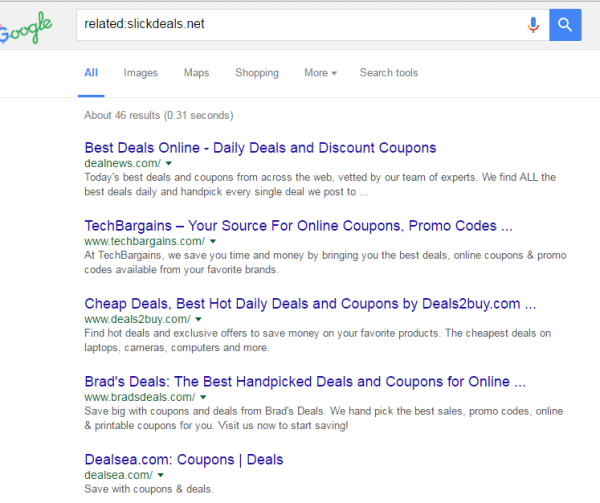
Task: Expand the dealnews.com URL dropdown arrow
Action: (168, 163)
